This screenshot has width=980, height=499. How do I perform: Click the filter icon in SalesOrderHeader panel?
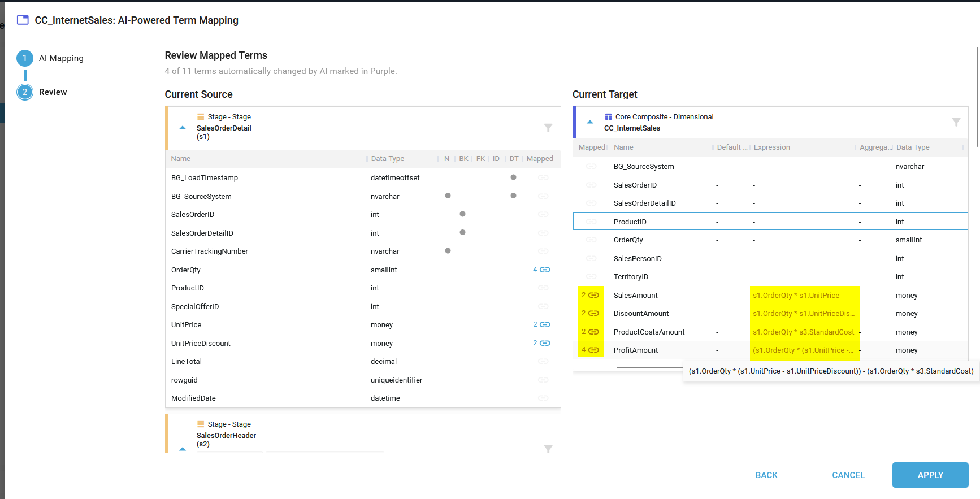pos(548,449)
